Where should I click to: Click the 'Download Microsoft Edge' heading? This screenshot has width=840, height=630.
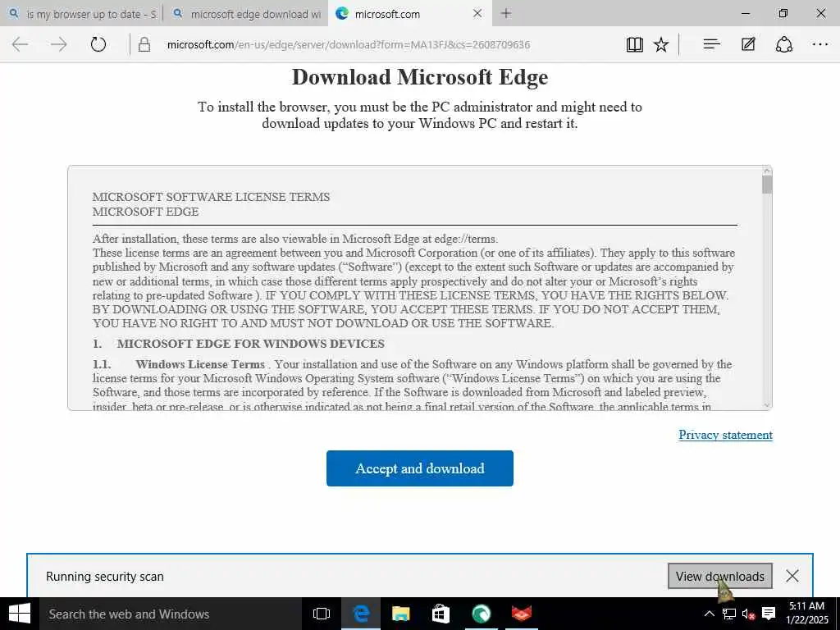coord(419,77)
